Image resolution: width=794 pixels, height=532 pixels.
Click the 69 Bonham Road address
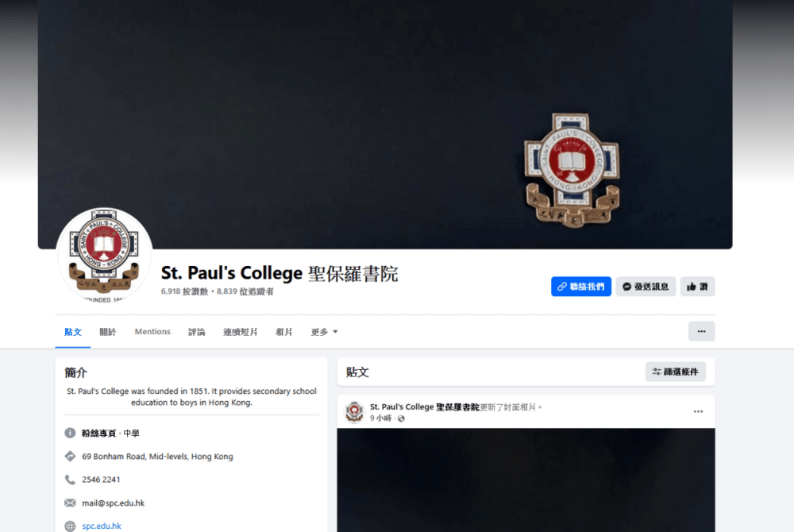pyautogui.click(x=157, y=457)
